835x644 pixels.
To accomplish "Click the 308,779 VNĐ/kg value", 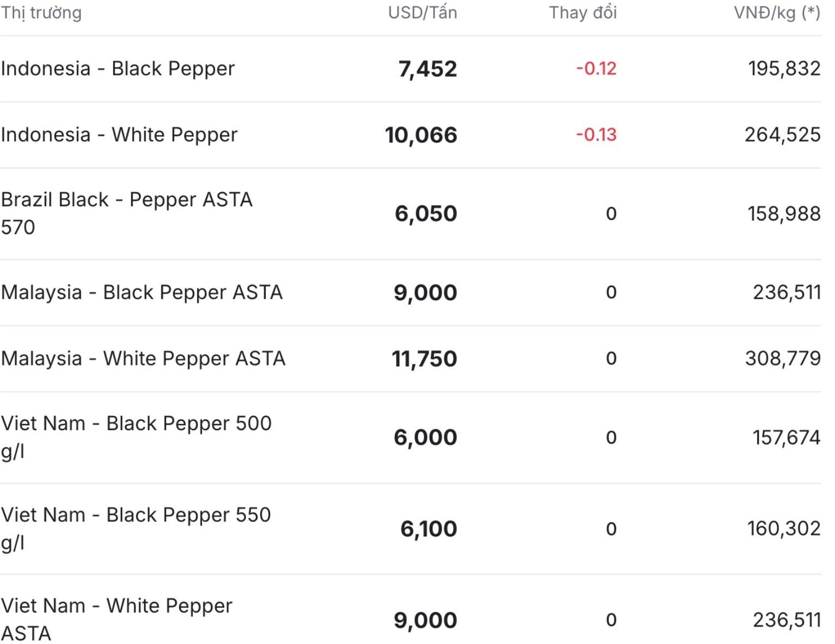I will pos(782,358).
